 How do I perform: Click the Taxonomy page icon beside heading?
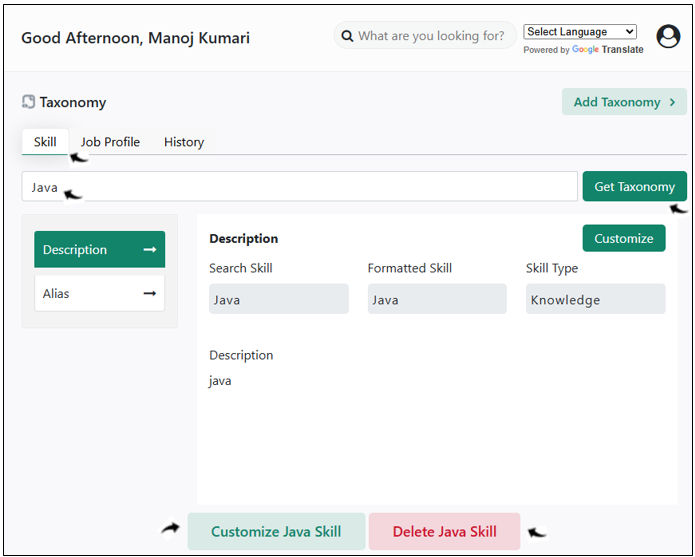(x=28, y=102)
